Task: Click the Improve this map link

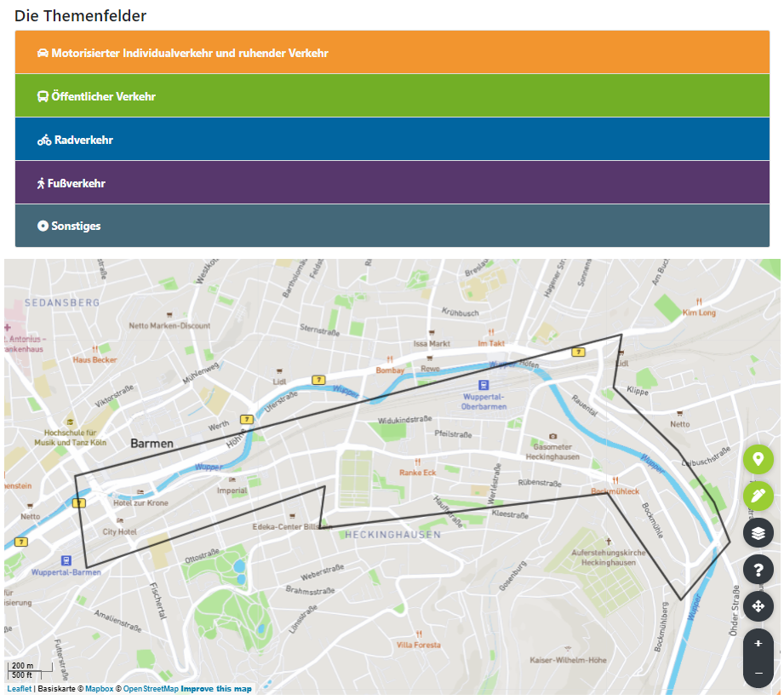Action: [x=216, y=689]
